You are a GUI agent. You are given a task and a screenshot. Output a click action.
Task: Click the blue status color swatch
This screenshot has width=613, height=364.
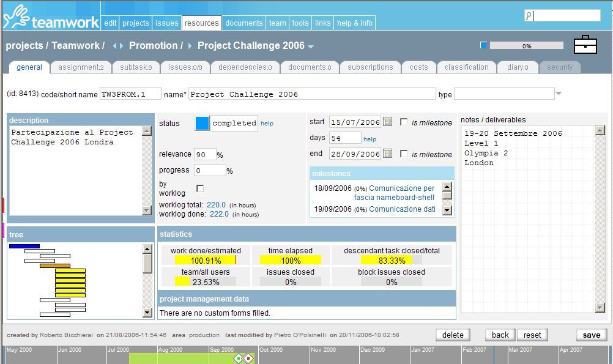202,123
